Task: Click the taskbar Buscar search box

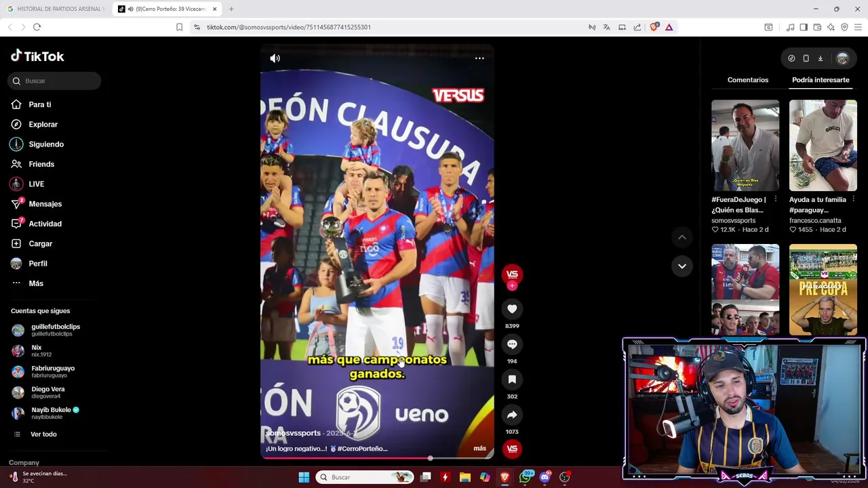Action: [x=366, y=477]
